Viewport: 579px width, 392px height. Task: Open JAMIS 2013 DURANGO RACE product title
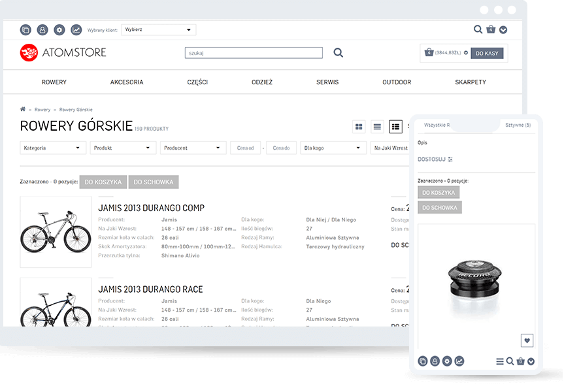tap(151, 289)
